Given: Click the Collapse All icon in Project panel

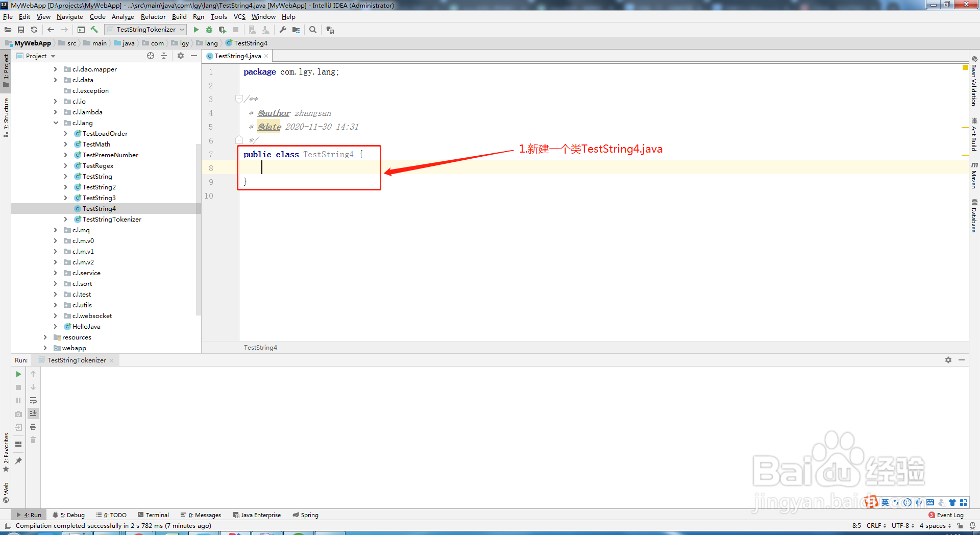Looking at the screenshot, I should pyautogui.click(x=164, y=56).
